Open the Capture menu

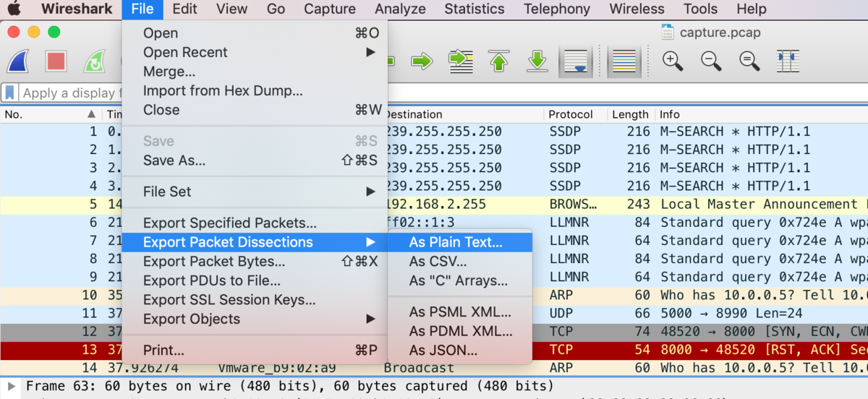330,9
